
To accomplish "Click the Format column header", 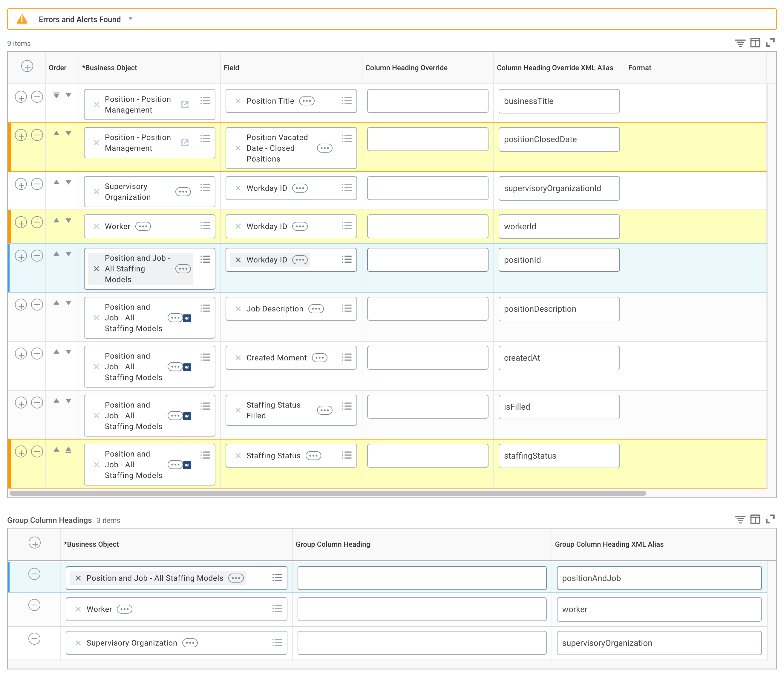I will [639, 68].
